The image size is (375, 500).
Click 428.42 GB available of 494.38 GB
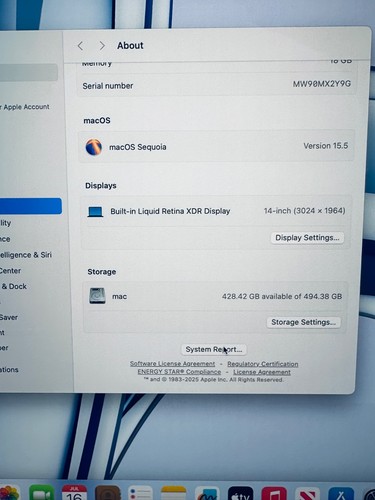[x=282, y=296]
